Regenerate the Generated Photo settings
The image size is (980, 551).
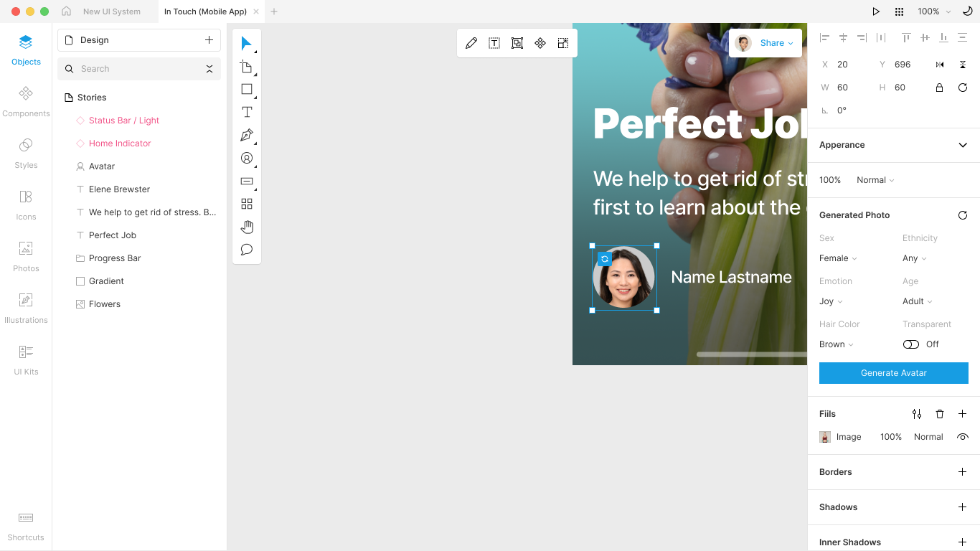tap(963, 215)
